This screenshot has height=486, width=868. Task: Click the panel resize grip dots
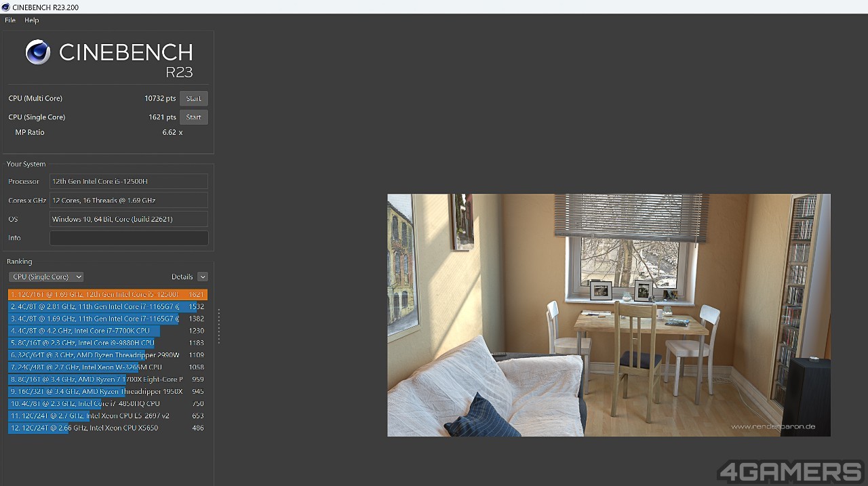click(x=218, y=326)
